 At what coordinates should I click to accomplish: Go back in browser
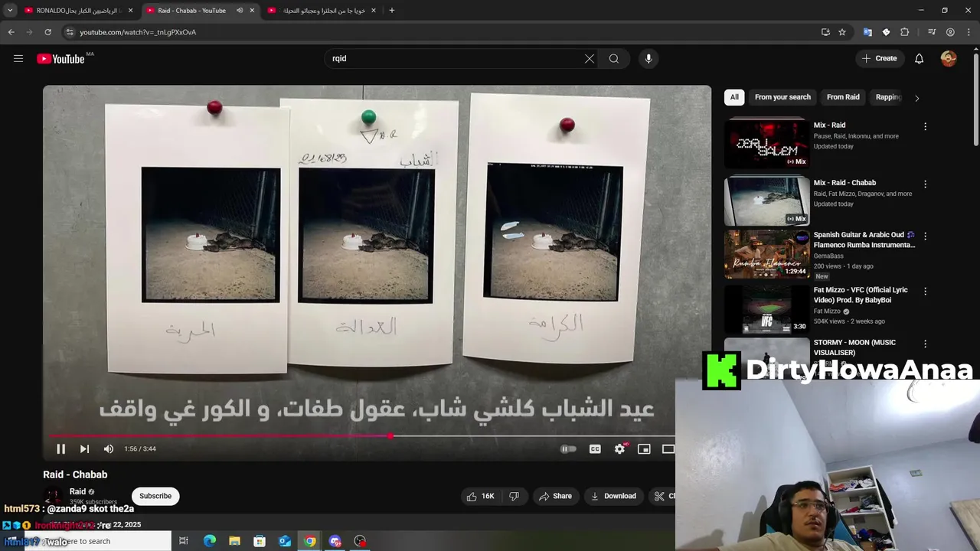pyautogui.click(x=11, y=32)
